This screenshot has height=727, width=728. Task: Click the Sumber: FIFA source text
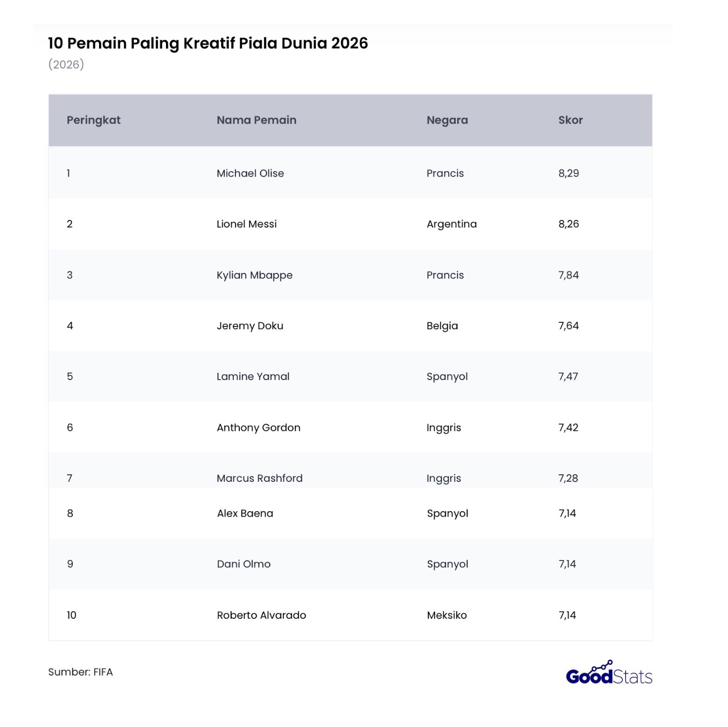coord(80,672)
